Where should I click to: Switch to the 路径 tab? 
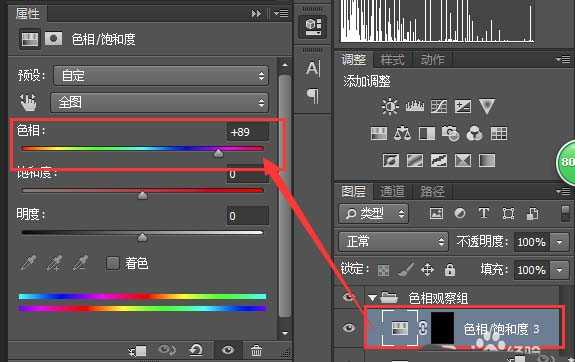click(x=432, y=191)
